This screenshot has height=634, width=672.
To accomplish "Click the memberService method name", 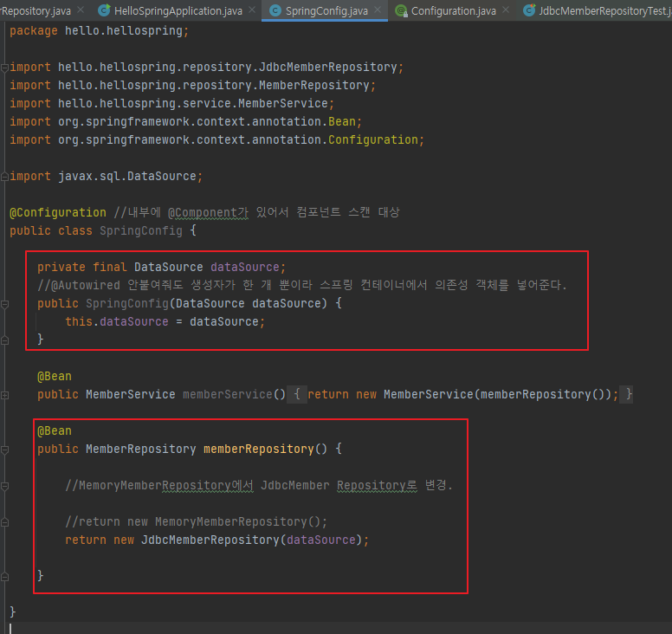I will coord(228,394).
